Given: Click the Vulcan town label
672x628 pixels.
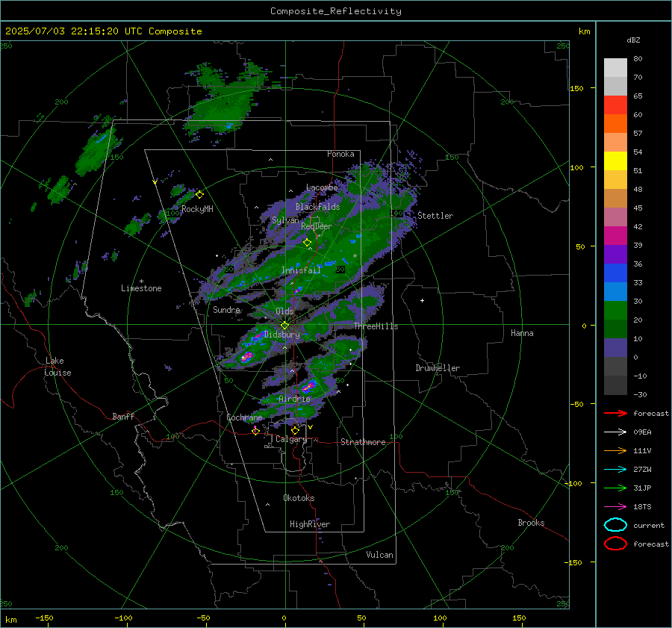Looking at the screenshot, I should pos(380,555).
